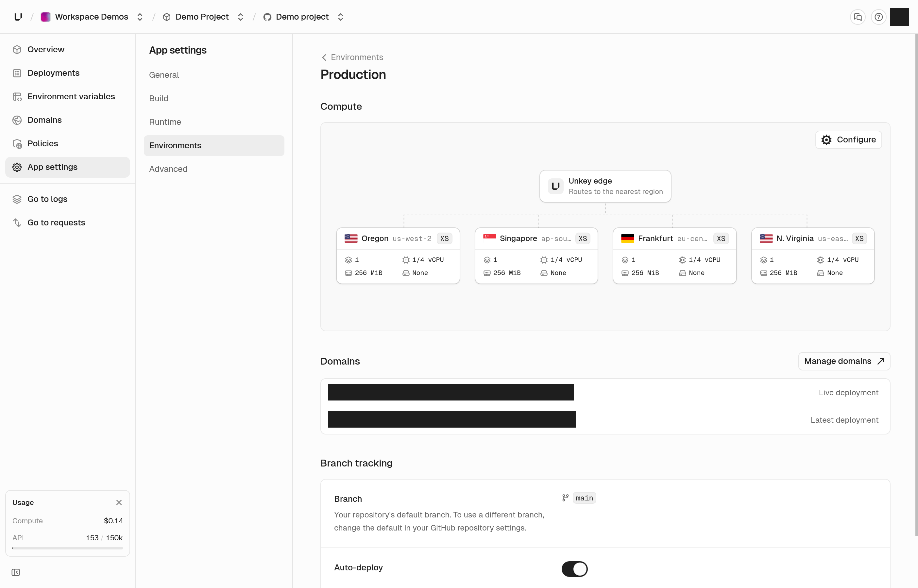Open the Demo project repository switcher chevrons
This screenshot has height=588, width=918.
click(341, 17)
